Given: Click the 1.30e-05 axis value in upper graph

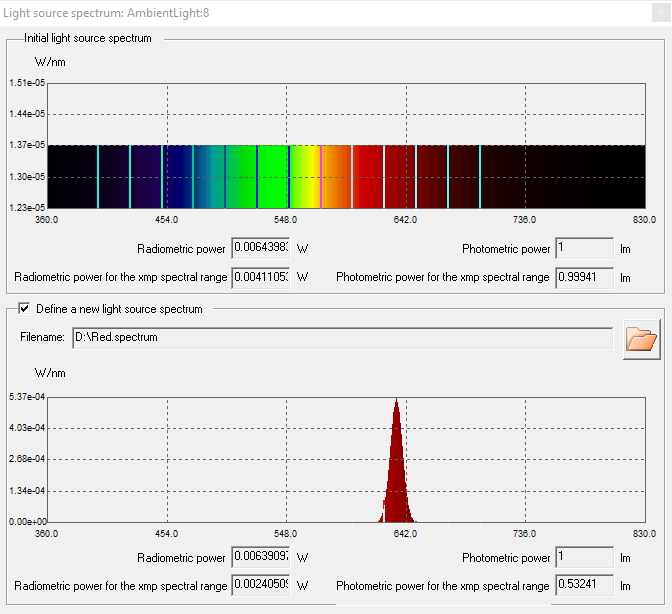Looking at the screenshot, I should (27, 177).
